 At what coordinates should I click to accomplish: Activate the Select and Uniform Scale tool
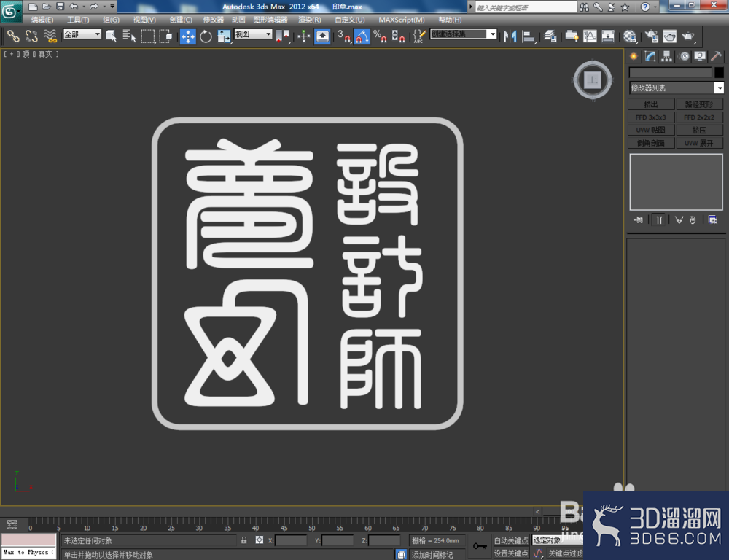224,36
